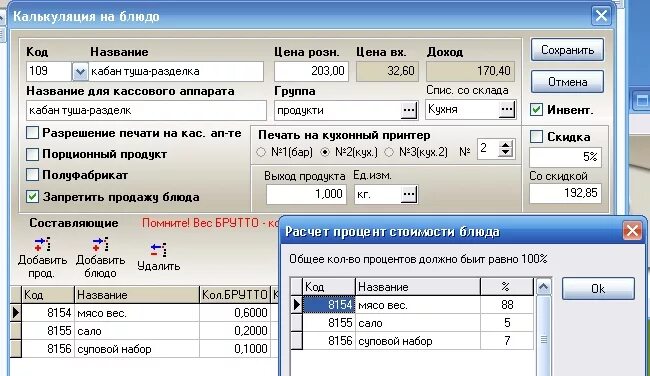The image size is (650, 376).
Task: Click the Сохранить button
Action: 567,50
